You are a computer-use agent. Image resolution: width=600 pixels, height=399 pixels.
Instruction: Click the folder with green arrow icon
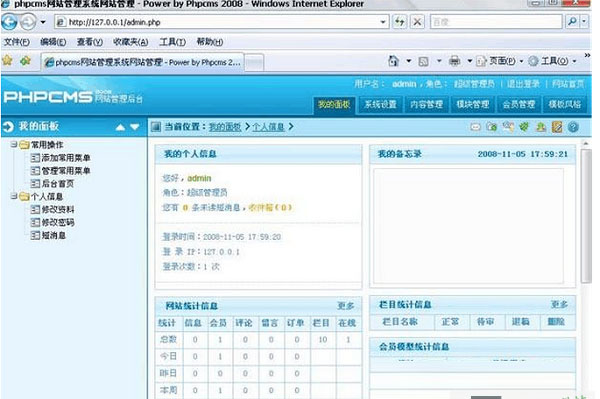point(492,127)
